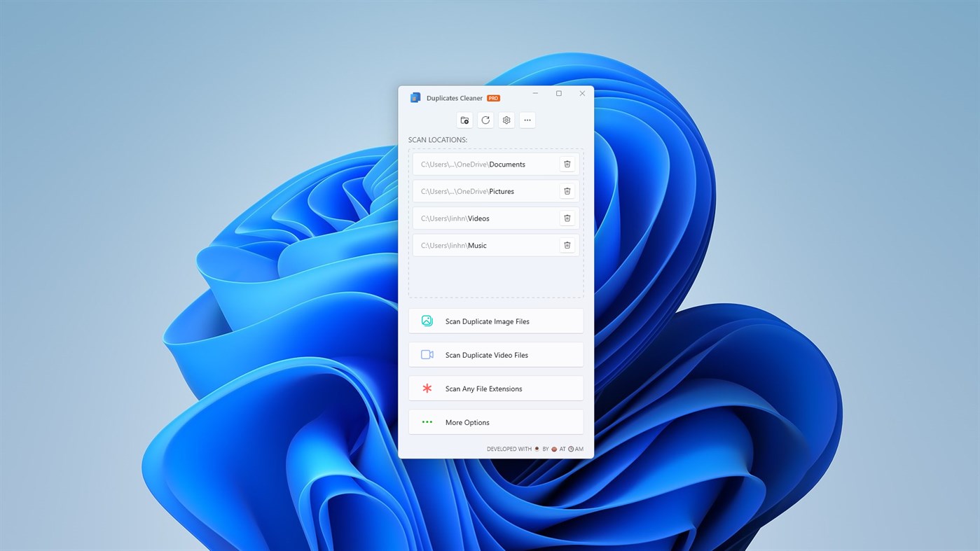Launch a duplicate video files scan
The image size is (980, 551).
[x=495, y=354]
